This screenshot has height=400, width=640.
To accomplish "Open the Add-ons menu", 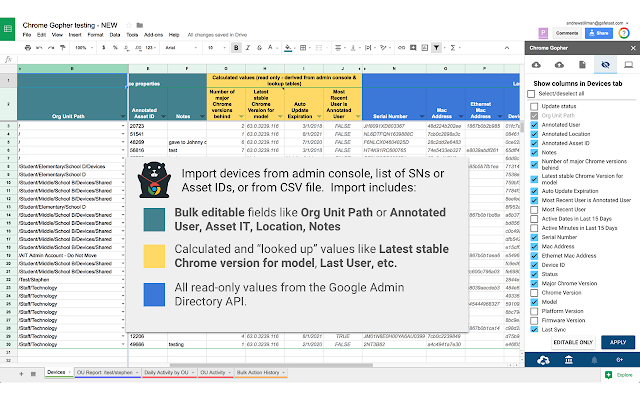I will click(153, 35).
